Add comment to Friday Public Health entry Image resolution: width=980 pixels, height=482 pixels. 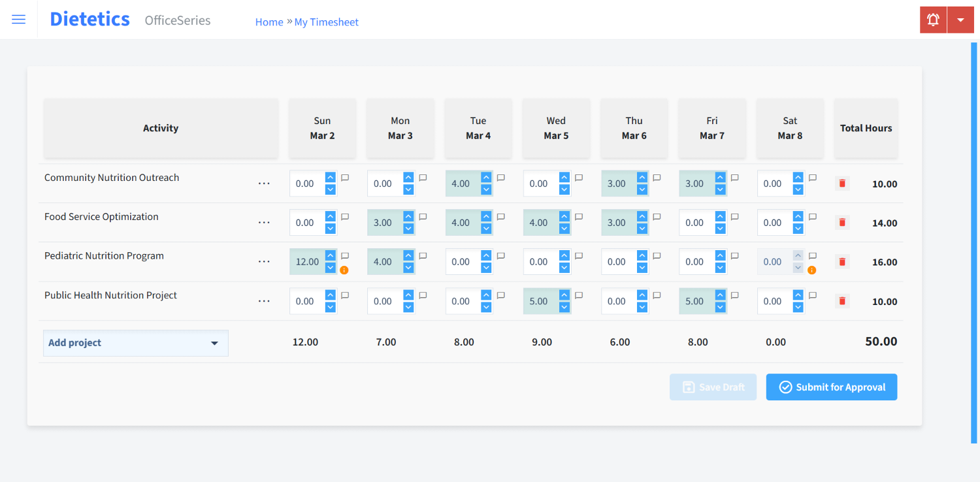click(x=734, y=295)
